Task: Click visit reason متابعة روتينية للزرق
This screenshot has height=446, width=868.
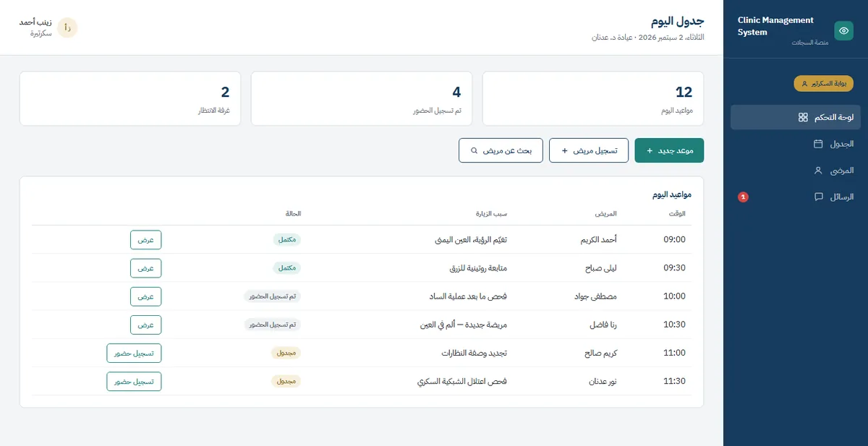Action: point(478,268)
